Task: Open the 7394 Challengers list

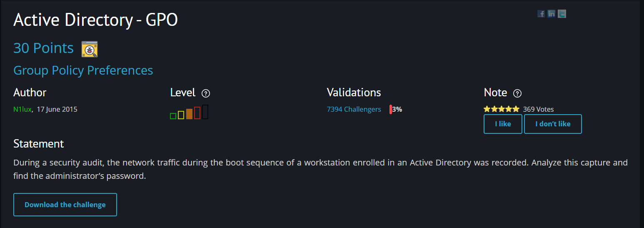Action: (x=354, y=109)
